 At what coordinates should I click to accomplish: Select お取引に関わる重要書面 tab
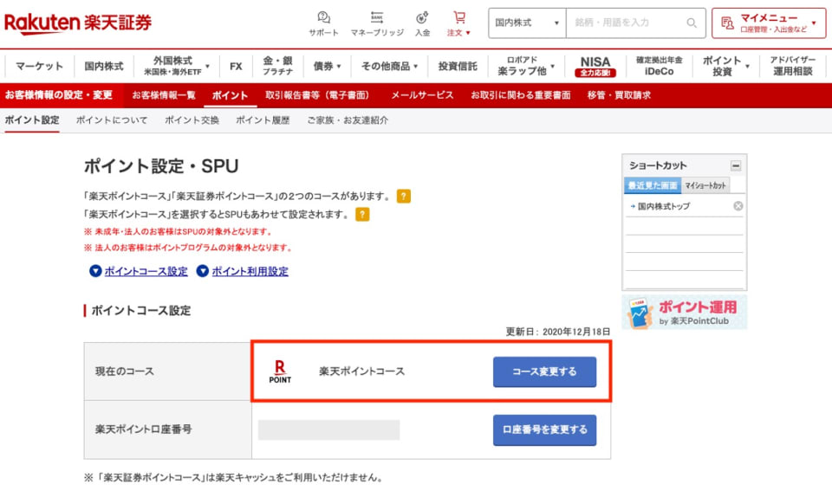click(521, 95)
